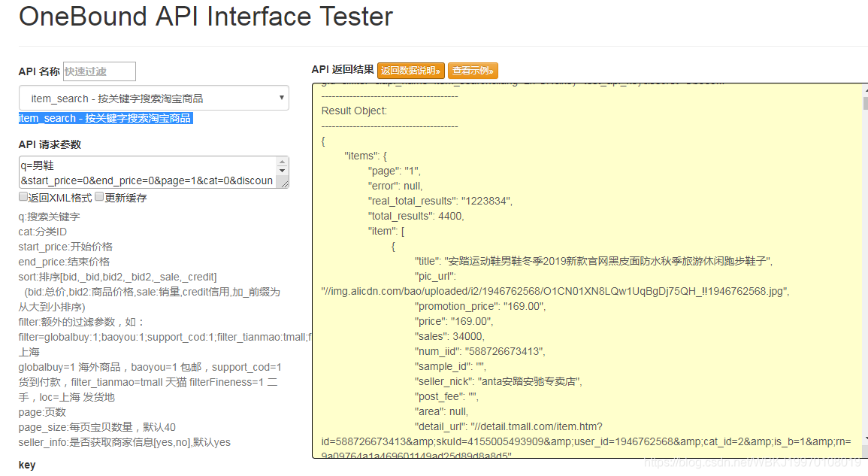868x476 pixels.
Task: Click the end_price:结束价格 description line
Action: 64,262
